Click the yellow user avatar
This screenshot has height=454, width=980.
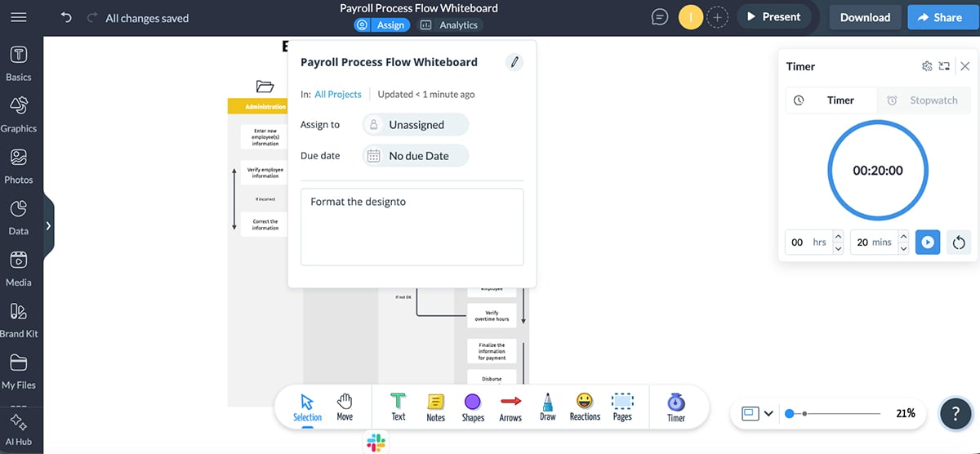pyautogui.click(x=691, y=17)
